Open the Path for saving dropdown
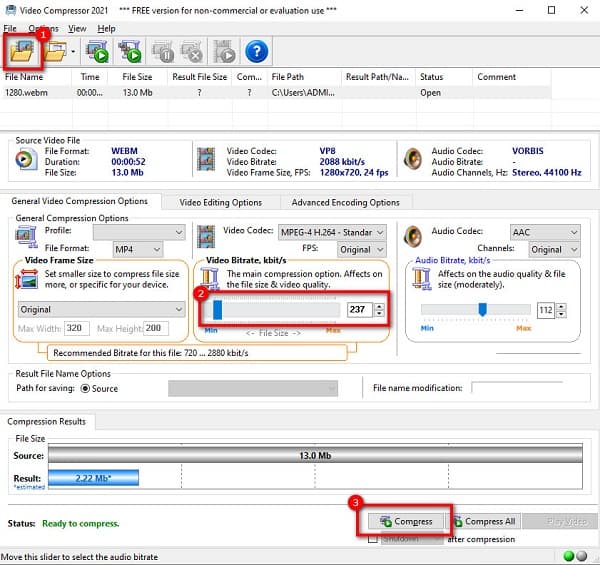 click(x=253, y=389)
